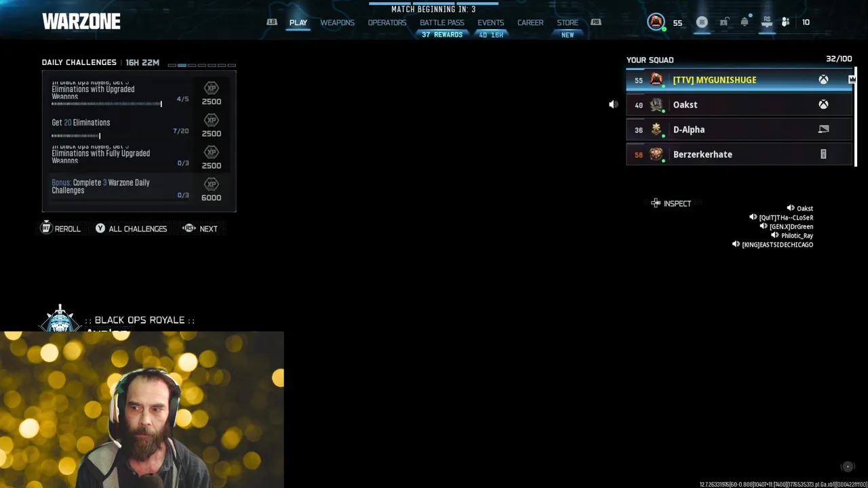This screenshot has width=868, height=488.
Task: Open the notifications bell icon
Action: click(745, 22)
